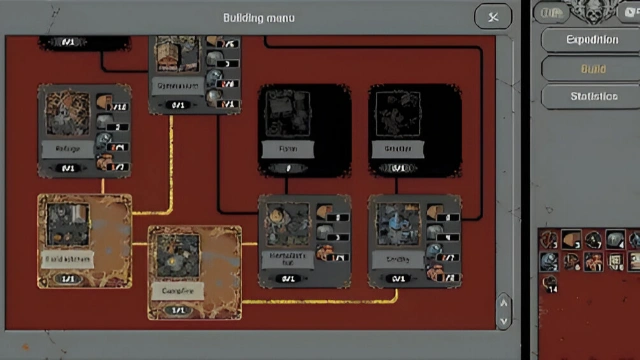Viewport: 640px width, 360px height.
Task: Click the wood plank resource in inventory
Action: 571,240
